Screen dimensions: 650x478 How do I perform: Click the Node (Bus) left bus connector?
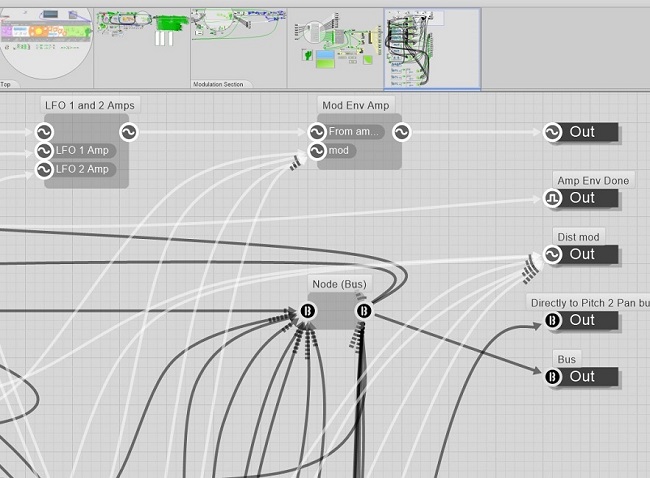308,311
